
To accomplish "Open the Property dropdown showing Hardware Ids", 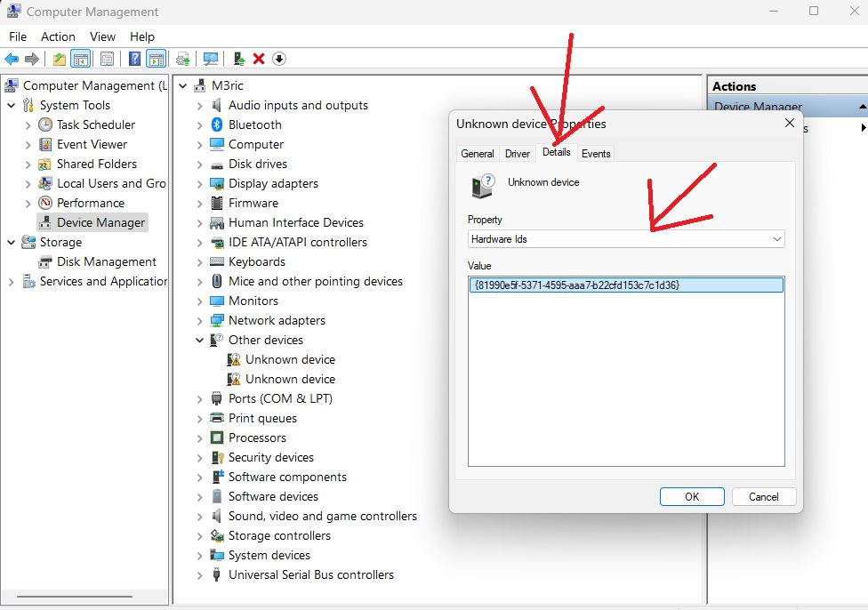I will (626, 239).
